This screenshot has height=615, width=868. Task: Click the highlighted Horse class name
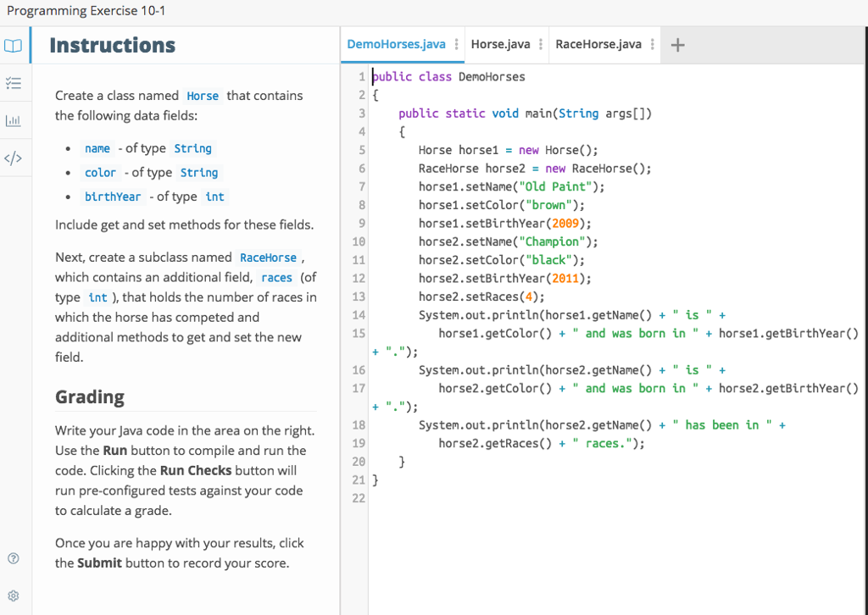(203, 96)
